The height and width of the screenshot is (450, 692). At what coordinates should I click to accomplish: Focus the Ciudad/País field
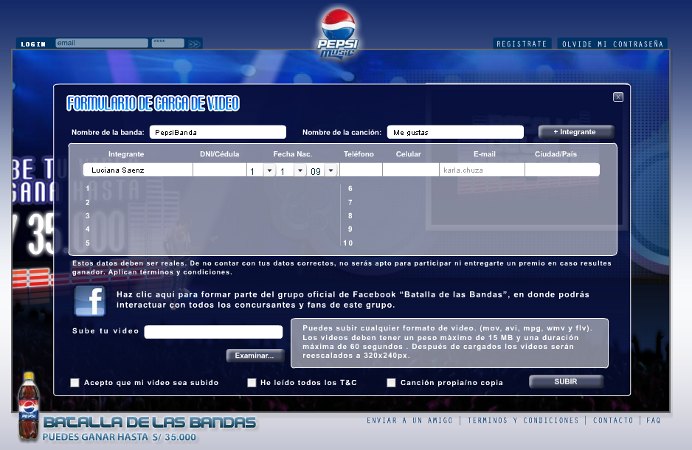pyautogui.click(x=562, y=170)
